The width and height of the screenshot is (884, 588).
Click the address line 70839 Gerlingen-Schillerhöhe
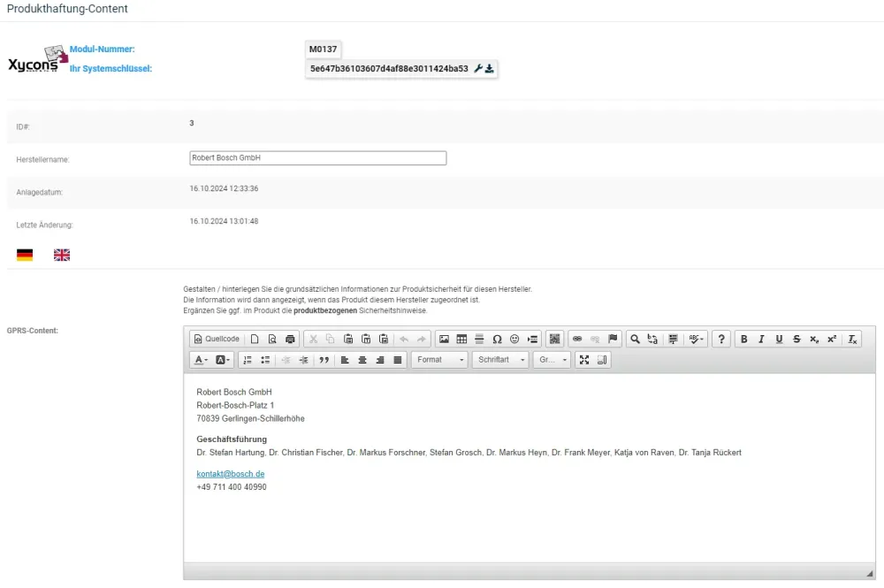pos(250,418)
